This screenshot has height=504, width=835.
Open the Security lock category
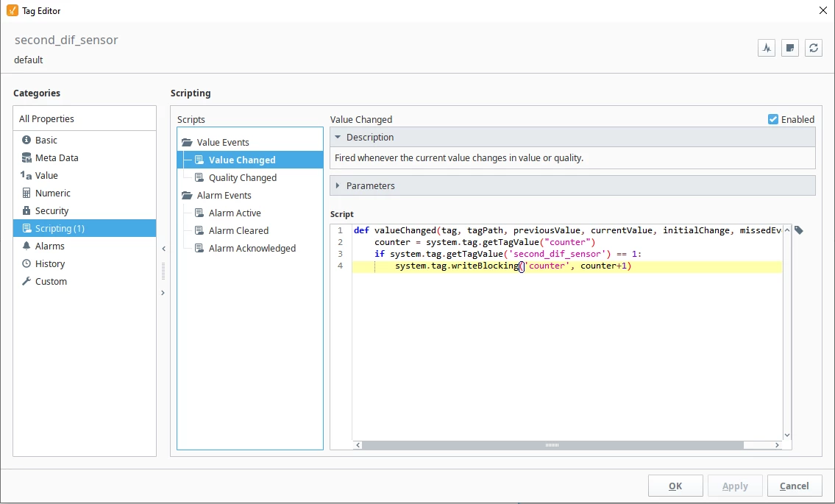pos(51,210)
